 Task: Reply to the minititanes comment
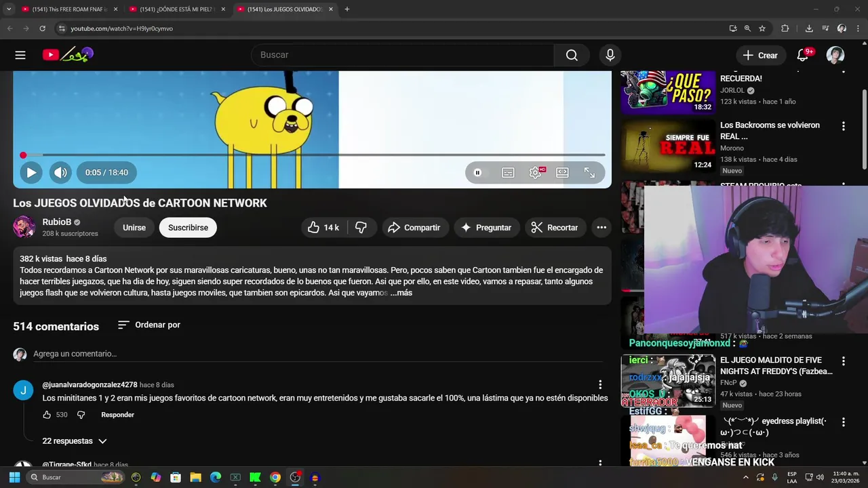pyautogui.click(x=117, y=415)
